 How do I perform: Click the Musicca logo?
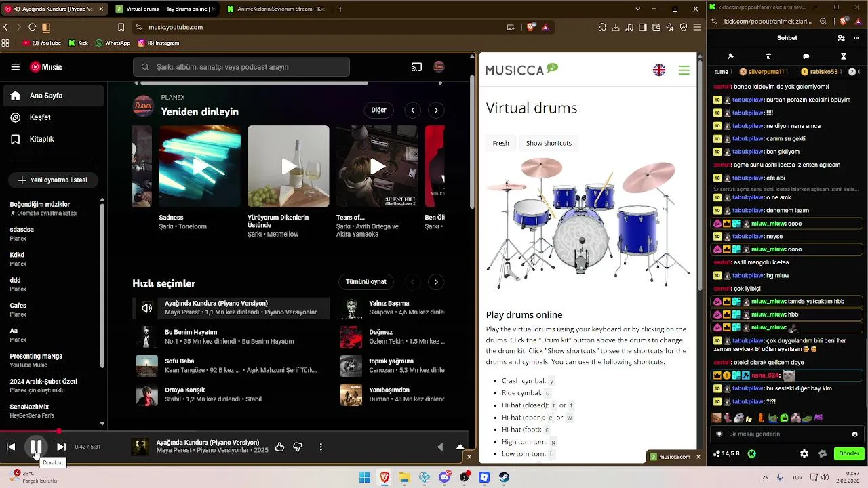(x=522, y=69)
